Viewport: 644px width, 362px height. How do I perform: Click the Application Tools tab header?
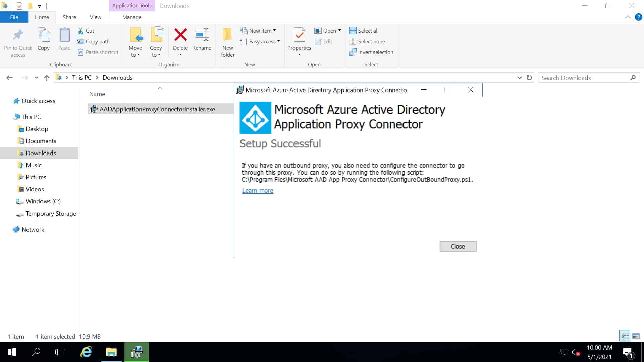pos(132,6)
